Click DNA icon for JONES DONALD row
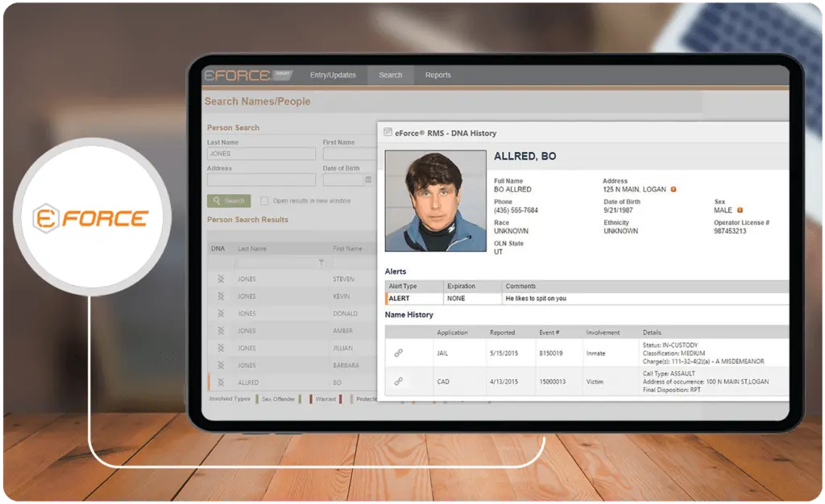 221,313
